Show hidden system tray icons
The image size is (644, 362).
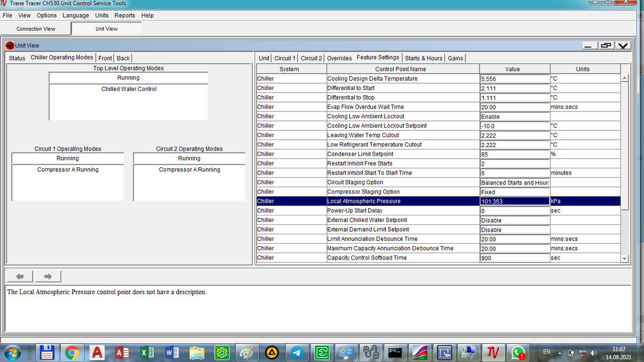560,353
